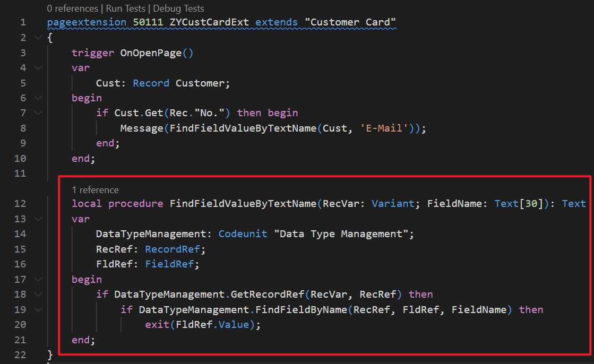Select line number 12 in the gutter
Screen dimensions: 594x364
(20, 203)
